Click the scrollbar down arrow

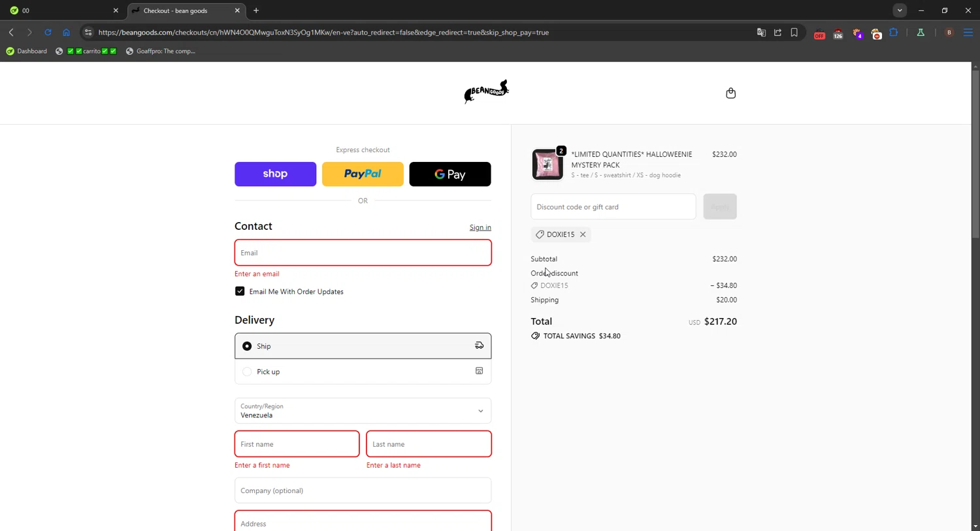click(975, 526)
